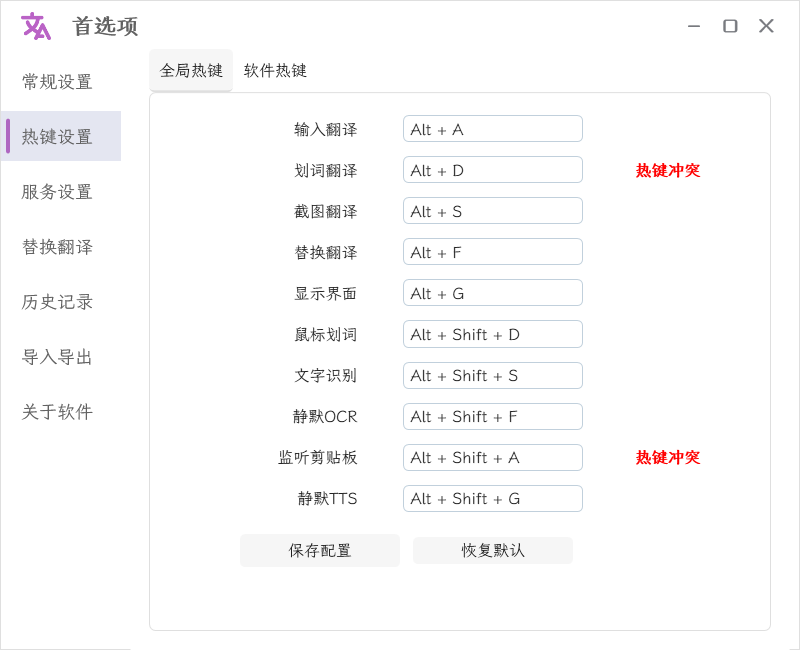800x650 pixels.
Task: Maximize the preferences window
Action: [730, 26]
